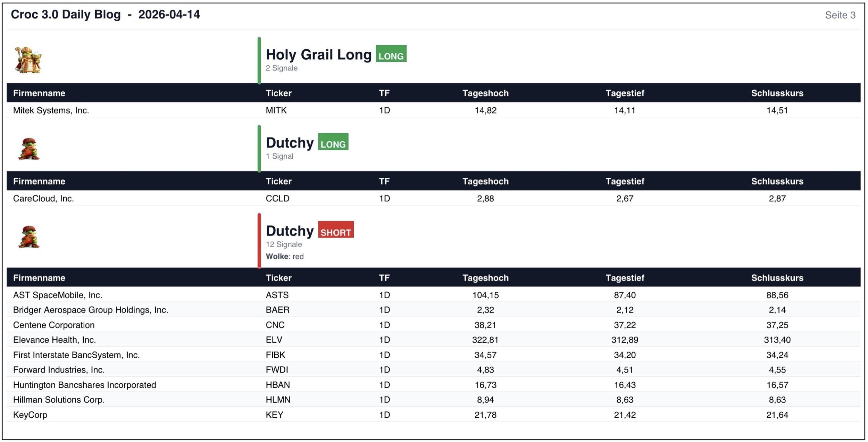Click the green LONG badge next to Dutchy
The height and width of the screenshot is (442, 868).
pos(333,142)
